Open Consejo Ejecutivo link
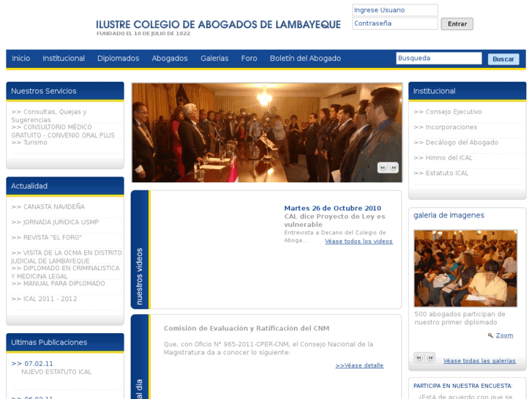 click(448, 112)
